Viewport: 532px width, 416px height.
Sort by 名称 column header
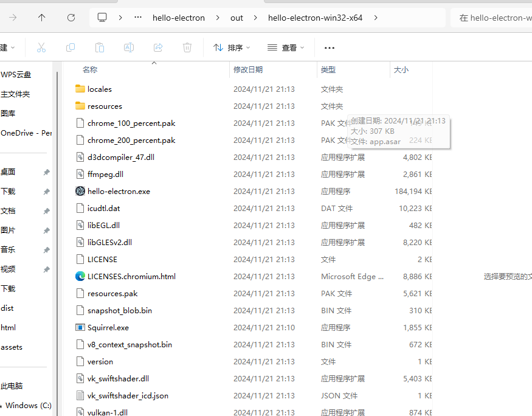[x=90, y=69]
